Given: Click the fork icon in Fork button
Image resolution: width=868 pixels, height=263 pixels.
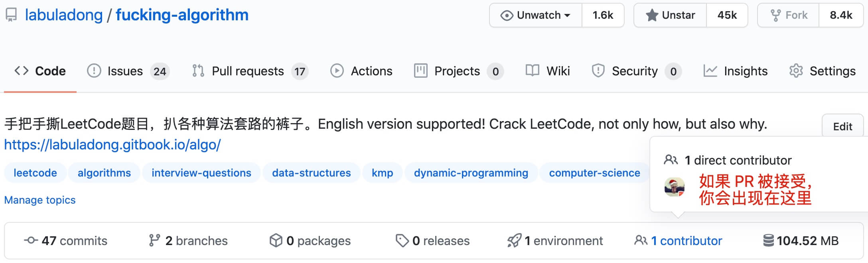Looking at the screenshot, I should (x=775, y=15).
